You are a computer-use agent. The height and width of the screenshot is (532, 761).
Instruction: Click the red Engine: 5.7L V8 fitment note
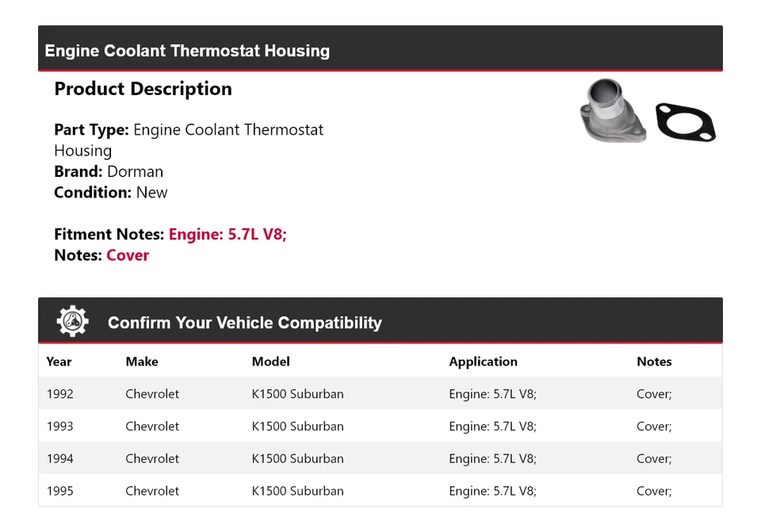(228, 234)
